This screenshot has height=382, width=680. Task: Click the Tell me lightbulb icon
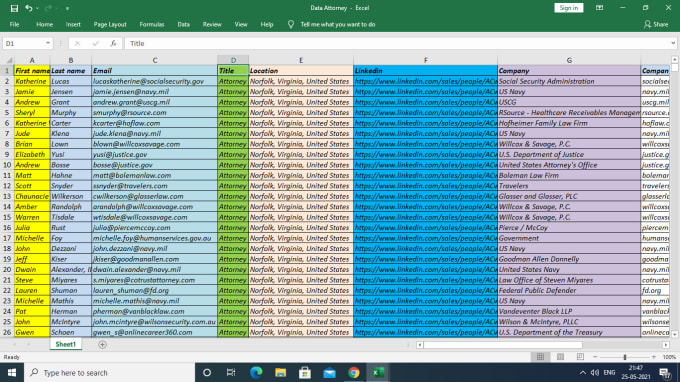[291, 25]
